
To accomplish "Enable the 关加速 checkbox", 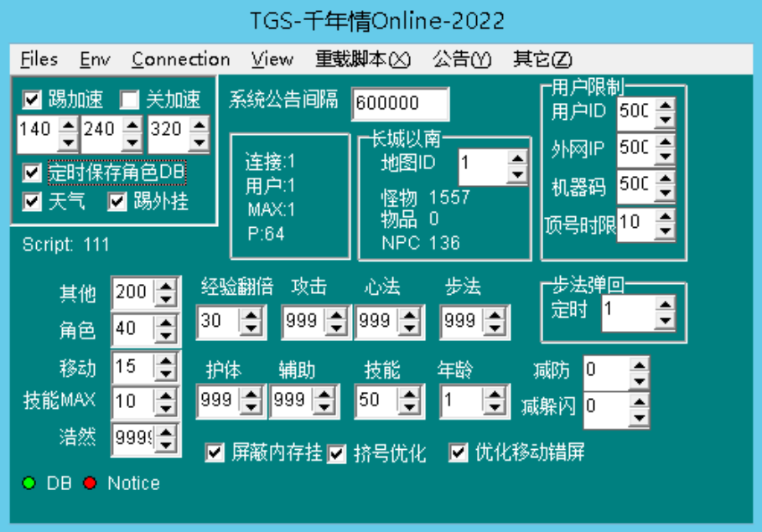I will [130, 100].
